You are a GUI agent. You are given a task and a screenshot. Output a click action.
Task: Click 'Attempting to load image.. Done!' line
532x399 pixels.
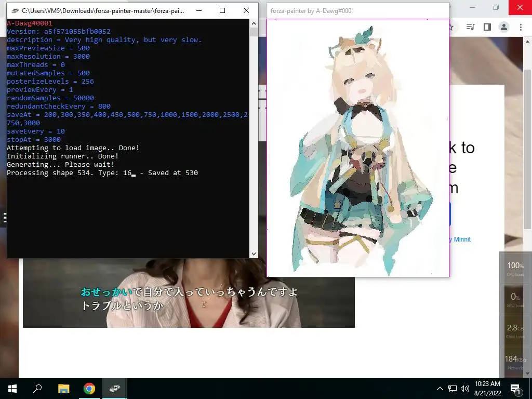click(73, 148)
